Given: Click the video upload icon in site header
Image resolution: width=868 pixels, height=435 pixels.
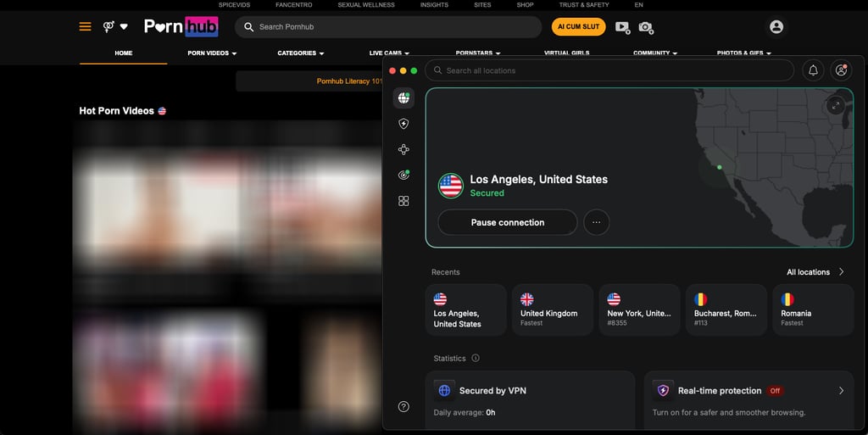Looking at the screenshot, I should (623, 27).
